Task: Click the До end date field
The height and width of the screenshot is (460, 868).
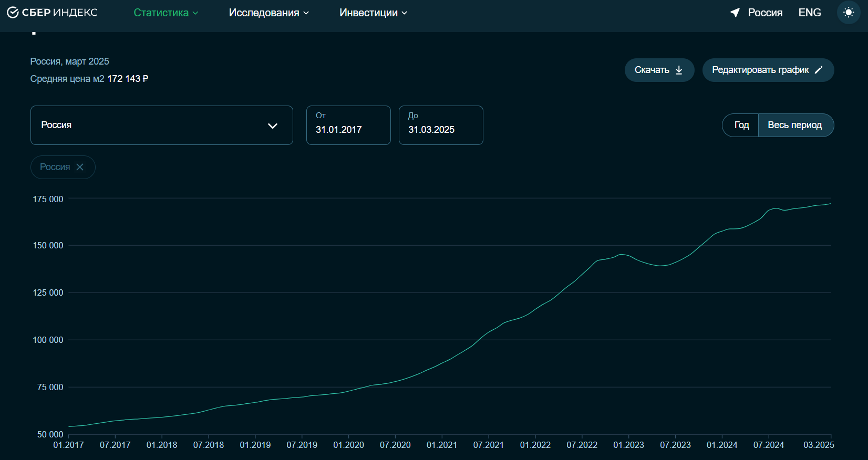Action: 440,125
